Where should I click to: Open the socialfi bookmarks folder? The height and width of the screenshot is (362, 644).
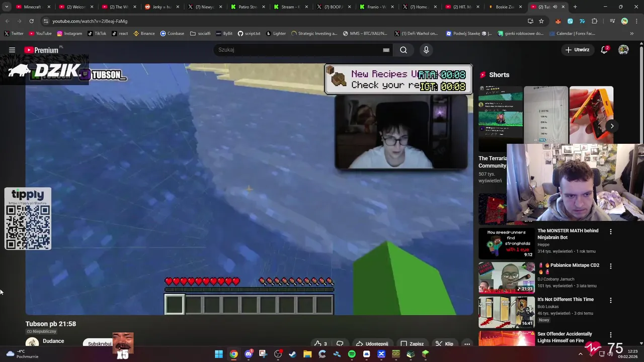(200, 34)
